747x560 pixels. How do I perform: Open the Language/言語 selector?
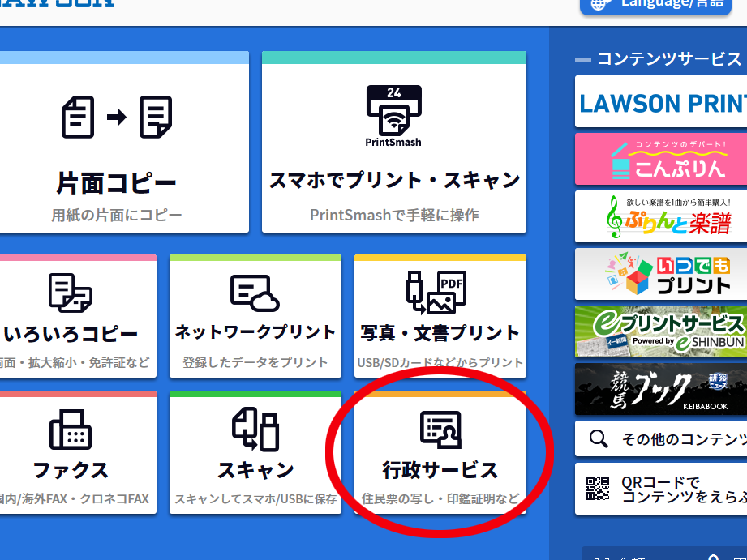(663, 4)
